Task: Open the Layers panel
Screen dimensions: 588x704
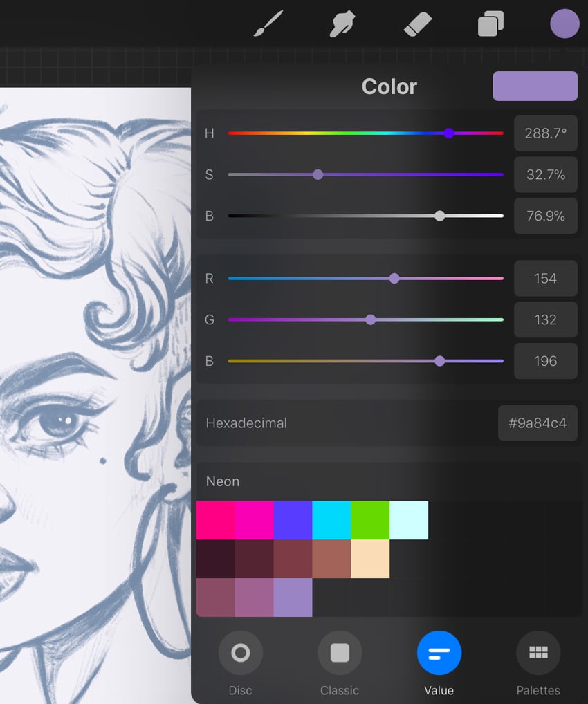Action: (x=490, y=23)
